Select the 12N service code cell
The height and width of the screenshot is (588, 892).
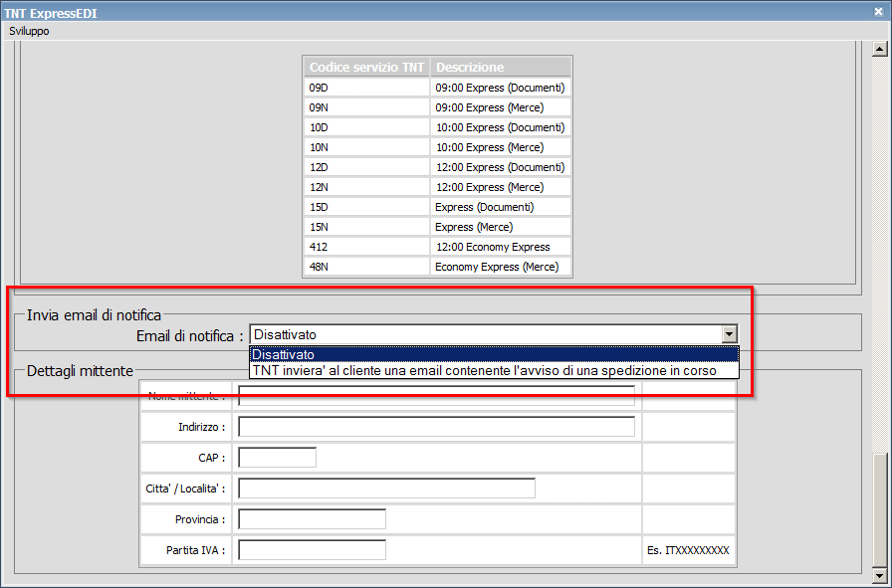(x=366, y=187)
